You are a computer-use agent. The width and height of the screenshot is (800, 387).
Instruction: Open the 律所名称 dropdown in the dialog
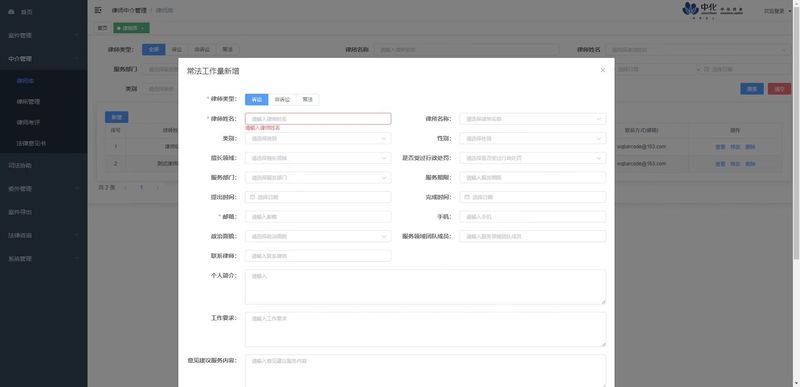point(533,119)
